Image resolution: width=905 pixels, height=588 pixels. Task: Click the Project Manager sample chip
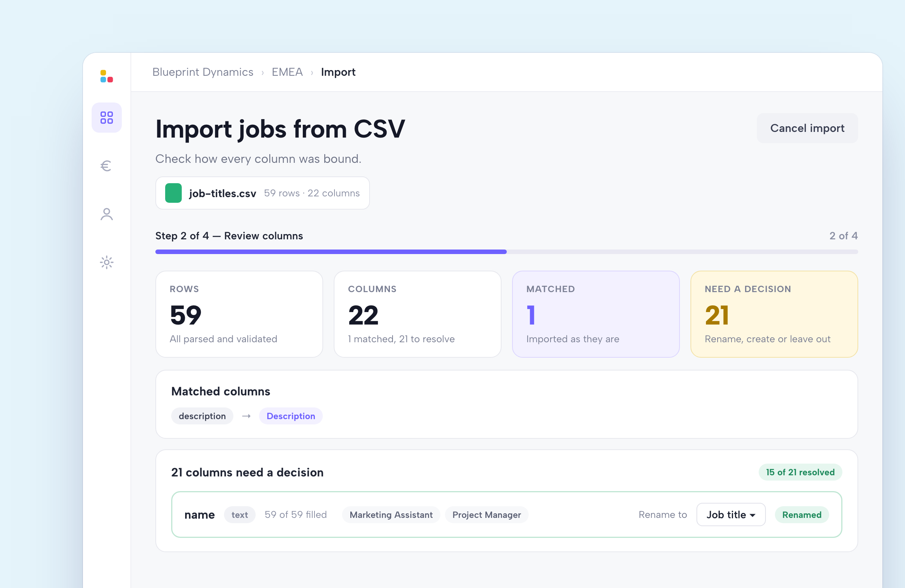[x=486, y=514]
